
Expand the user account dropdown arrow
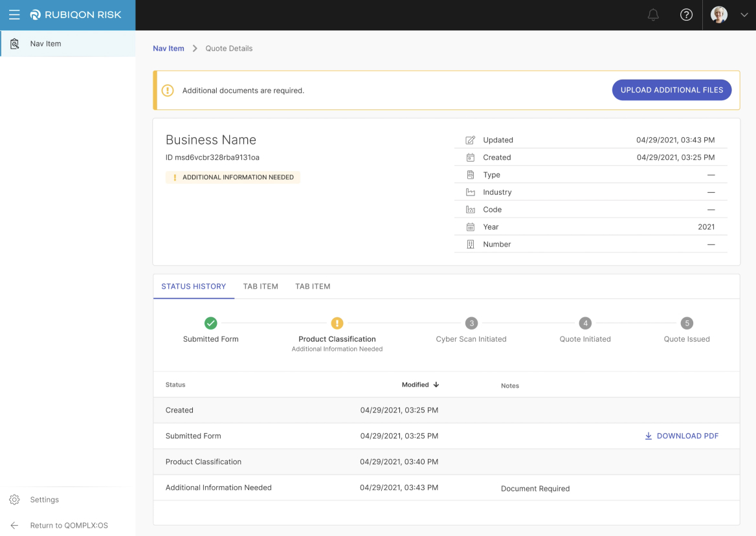point(744,15)
